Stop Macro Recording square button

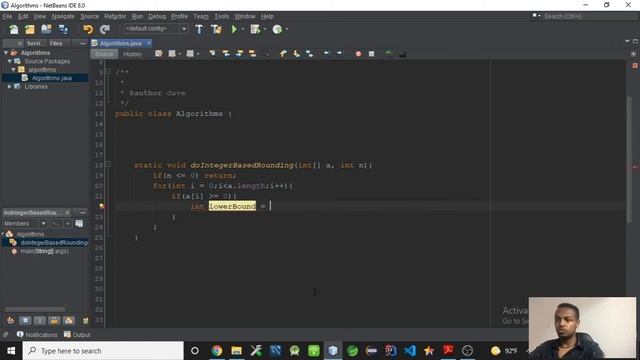pos(371,54)
